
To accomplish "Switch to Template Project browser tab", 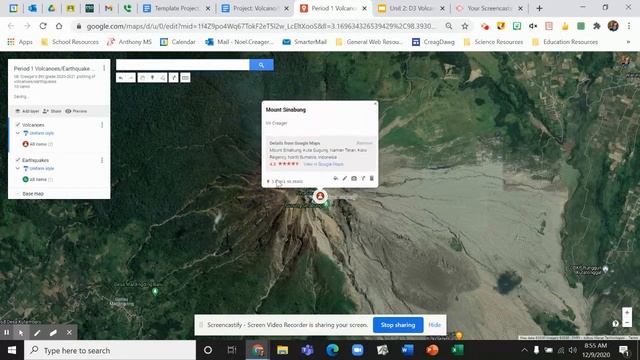I will [177, 8].
